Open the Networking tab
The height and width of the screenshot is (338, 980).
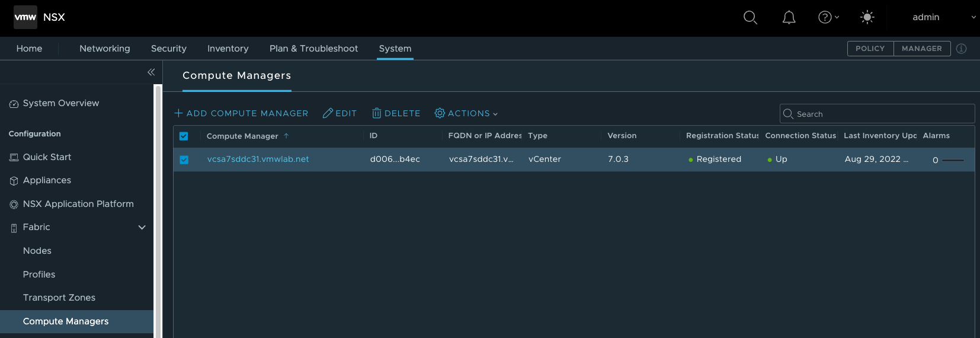click(x=105, y=49)
